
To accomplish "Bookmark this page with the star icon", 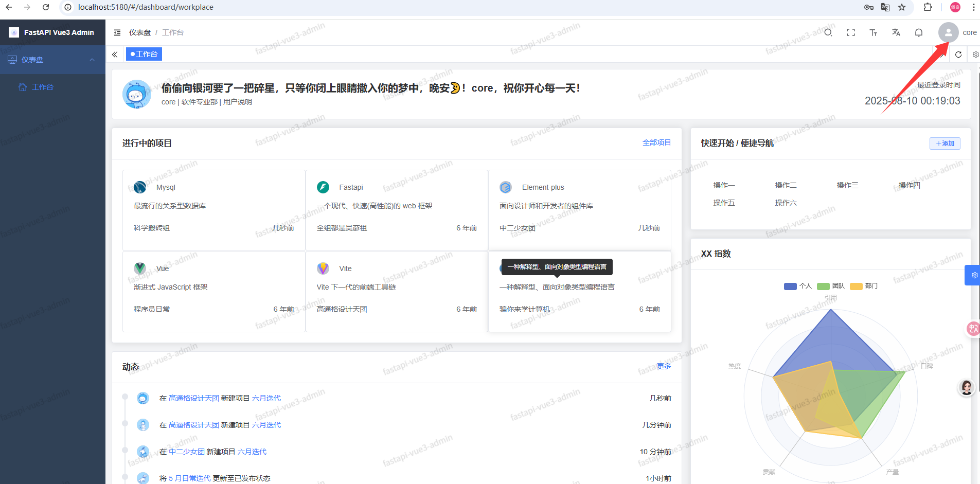I will click(x=902, y=7).
